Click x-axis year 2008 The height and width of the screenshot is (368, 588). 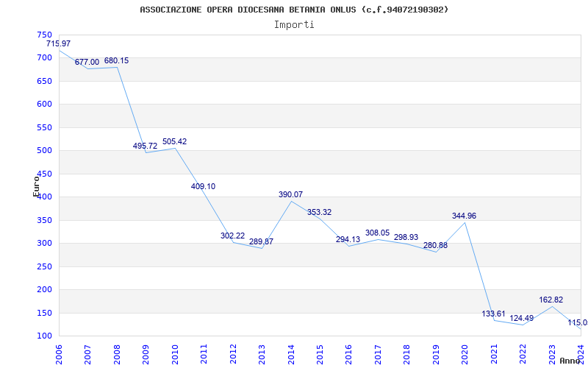tap(117, 355)
